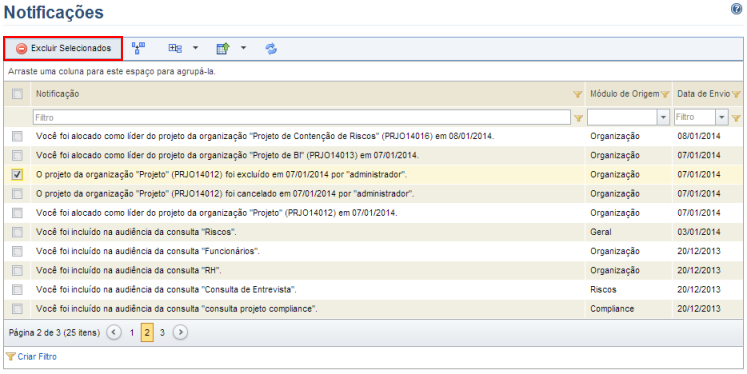Click funnel icon next to Notificação filter field
The width and height of the screenshot is (747, 374).
click(x=578, y=118)
